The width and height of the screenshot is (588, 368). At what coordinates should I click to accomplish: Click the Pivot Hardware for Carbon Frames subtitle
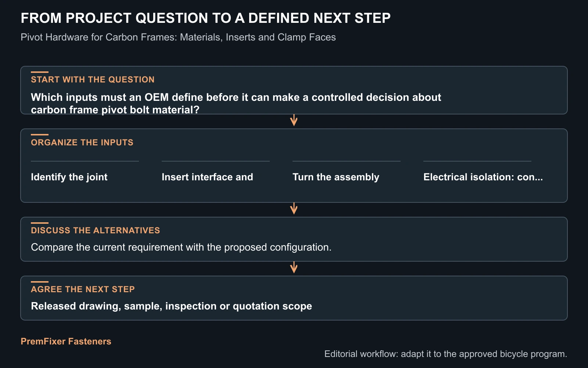coord(178,37)
